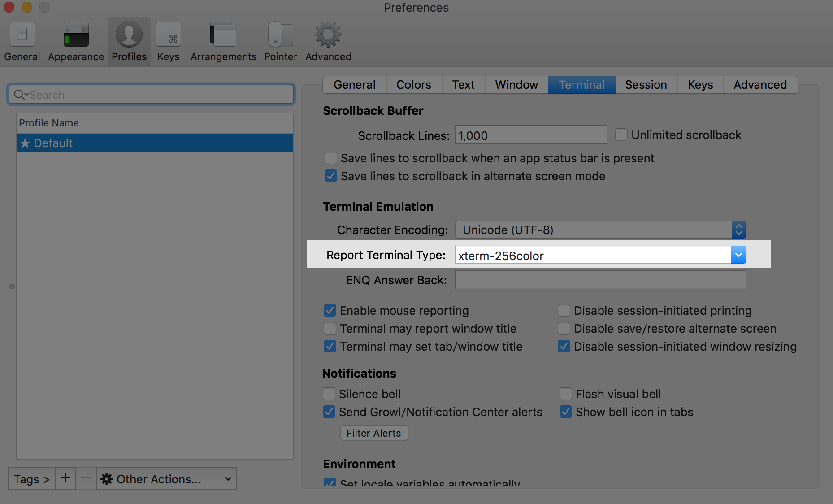Screen dimensions: 833x504
Task: Open the Appearance preferences pane
Action: point(76,35)
